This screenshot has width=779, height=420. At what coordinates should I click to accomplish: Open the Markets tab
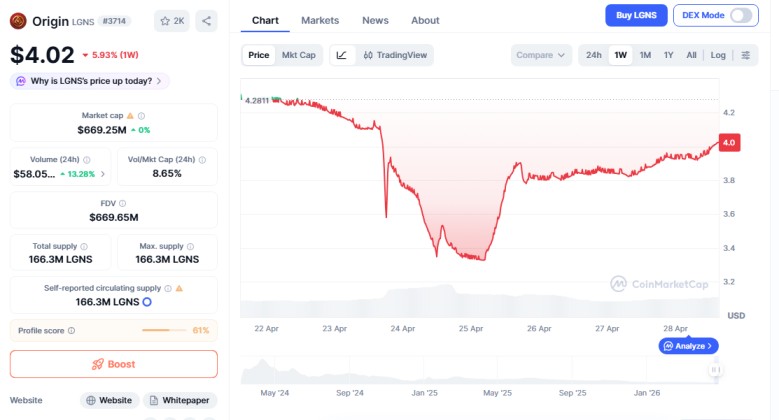(x=320, y=20)
